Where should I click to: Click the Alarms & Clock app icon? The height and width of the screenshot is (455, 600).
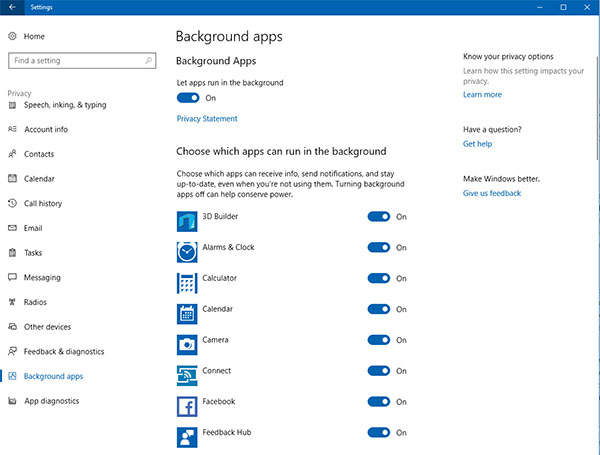(186, 251)
